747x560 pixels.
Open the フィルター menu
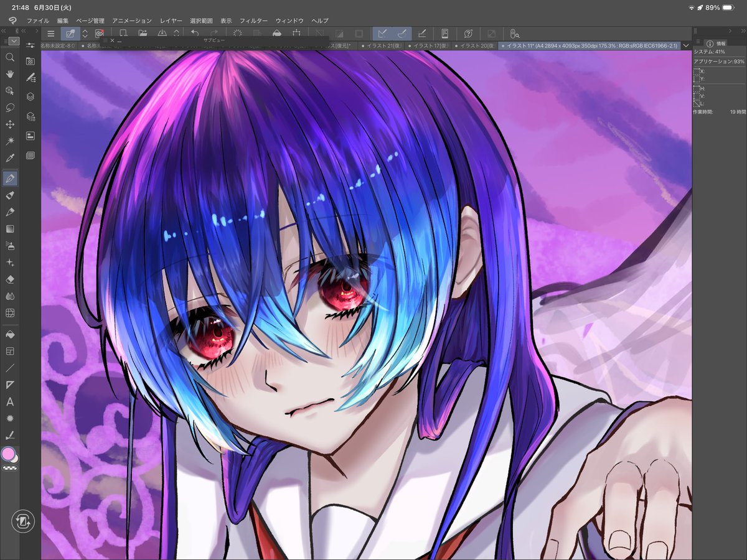point(253,21)
